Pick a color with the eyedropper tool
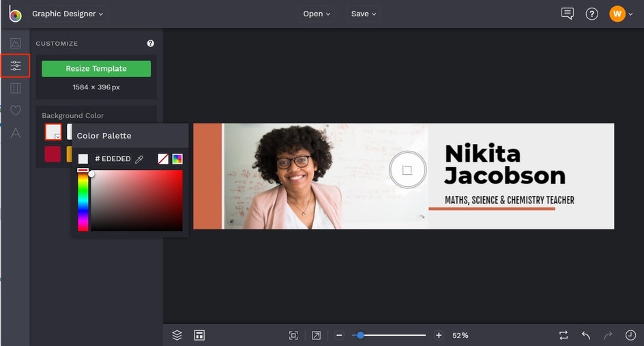Image resolution: width=644 pixels, height=346 pixels. [139, 159]
